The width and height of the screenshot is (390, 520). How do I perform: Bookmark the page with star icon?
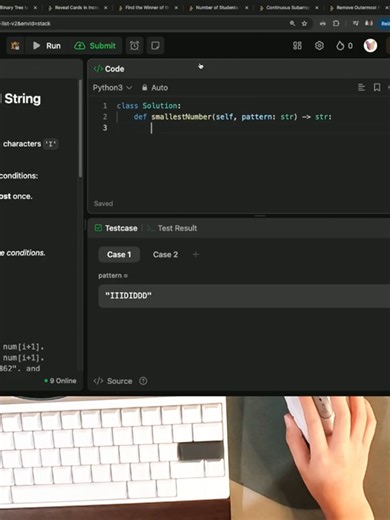click(x=304, y=23)
